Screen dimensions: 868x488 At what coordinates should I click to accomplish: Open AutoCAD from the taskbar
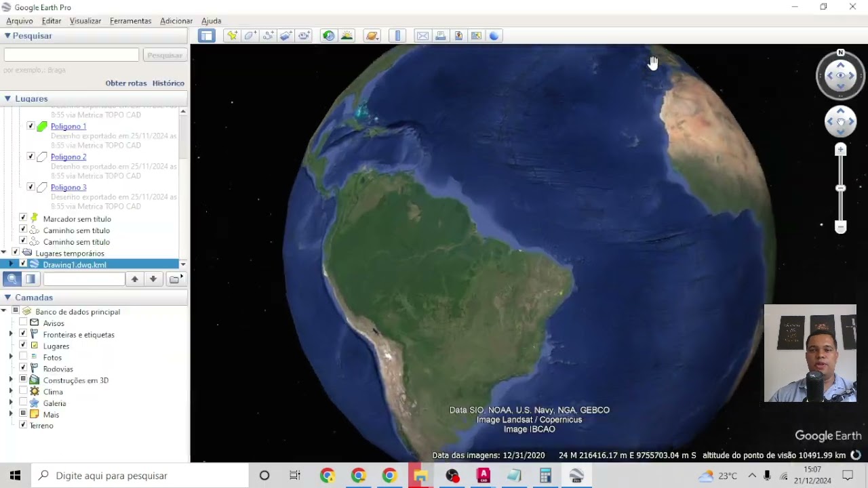click(x=484, y=475)
